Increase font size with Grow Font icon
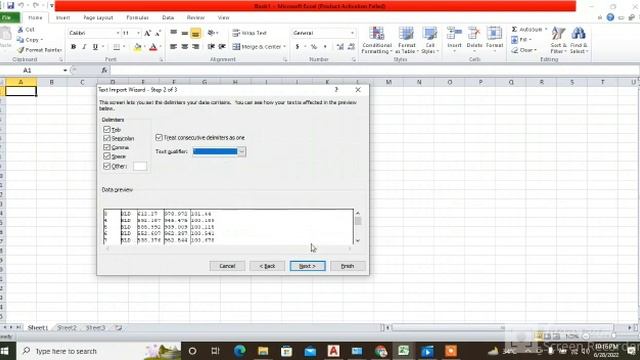 click(147, 33)
